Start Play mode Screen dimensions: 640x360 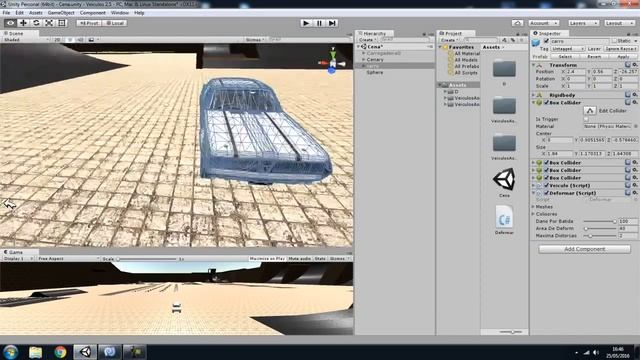click(306, 23)
